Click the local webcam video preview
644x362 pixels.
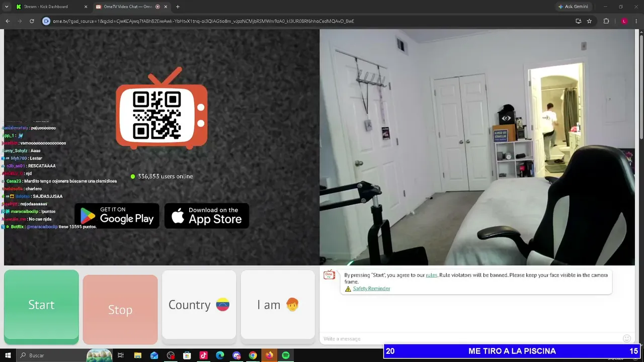(x=477, y=147)
